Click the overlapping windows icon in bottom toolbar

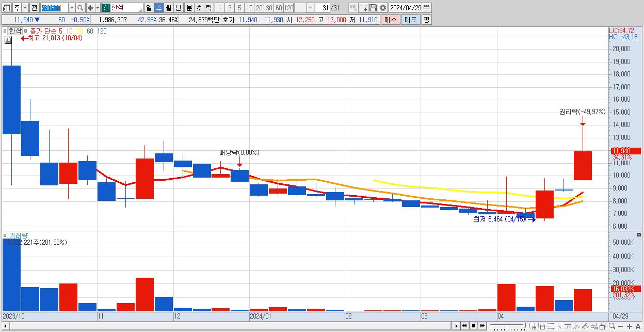[541, 326]
